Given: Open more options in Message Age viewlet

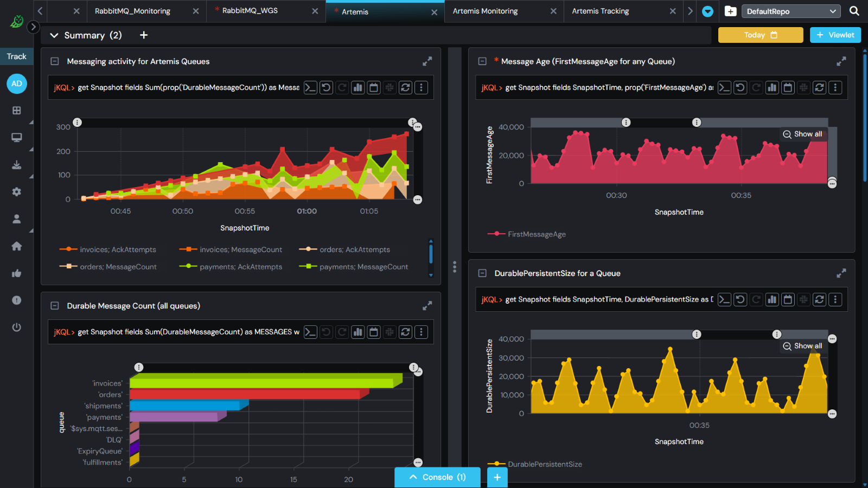Looking at the screenshot, I should pyautogui.click(x=835, y=87).
